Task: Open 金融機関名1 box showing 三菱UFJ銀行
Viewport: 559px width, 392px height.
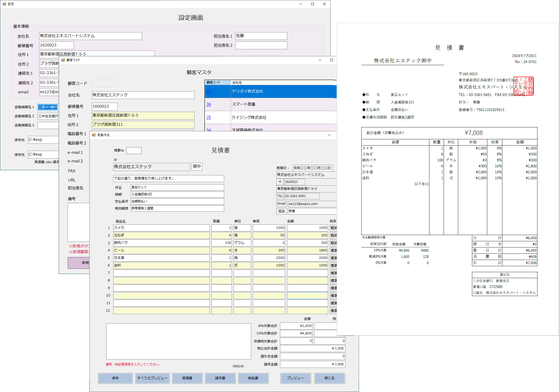Action: point(48,107)
